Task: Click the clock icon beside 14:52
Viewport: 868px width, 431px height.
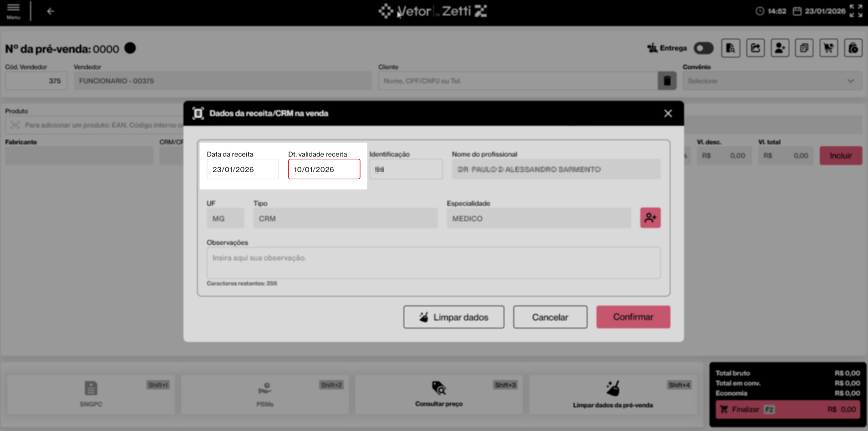Action: pos(760,11)
